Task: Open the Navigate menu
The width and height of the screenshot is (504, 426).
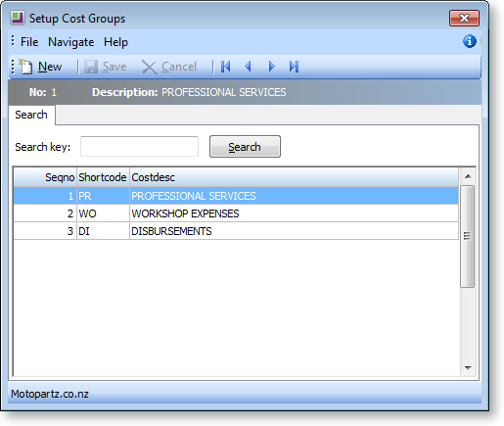Action: coord(71,42)
